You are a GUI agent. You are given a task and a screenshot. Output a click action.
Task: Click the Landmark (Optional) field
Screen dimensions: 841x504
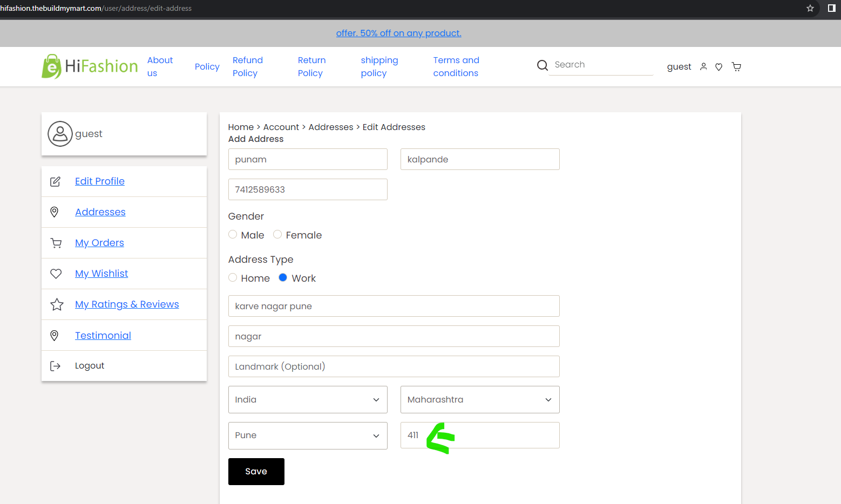(x=394, y=366)
